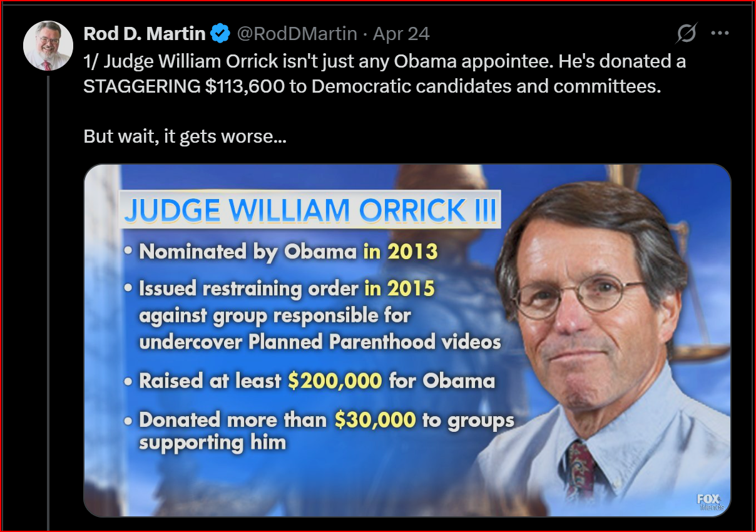Open the Apr 24 timestamp link
This screenshot has height=532, width=756.
click(401, 33)
